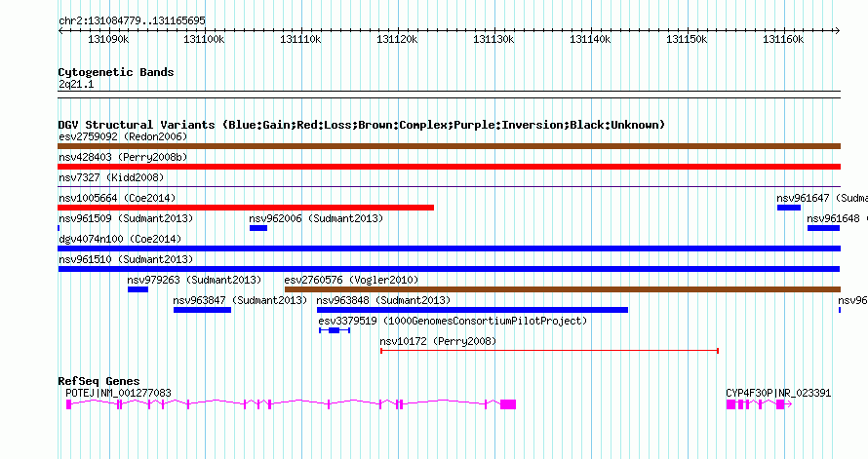Click the nsv10172 (Perry2008) red line
This screenshot has height=459, width=868.
point(550,351)
